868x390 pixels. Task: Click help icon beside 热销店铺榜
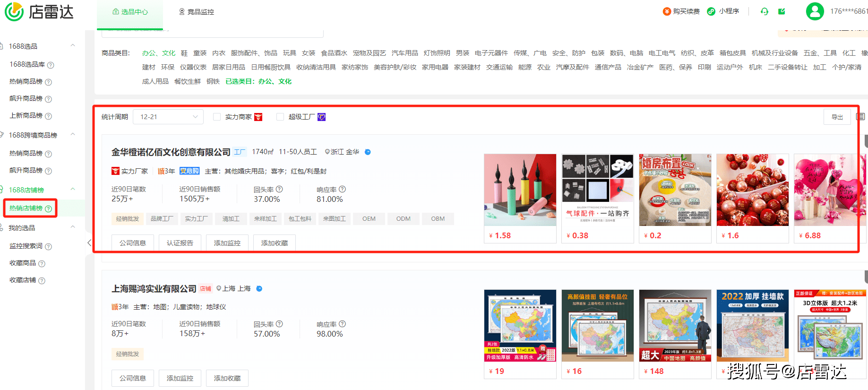tap(48, 208)
